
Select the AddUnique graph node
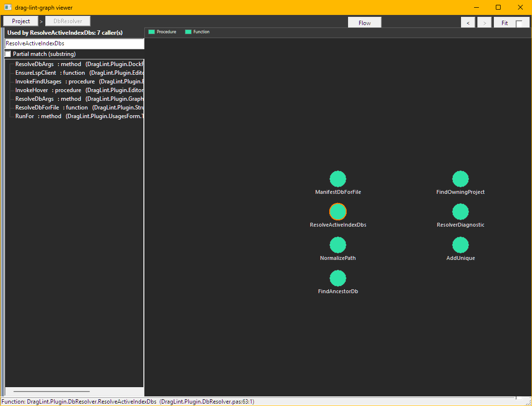coord(461,245)
